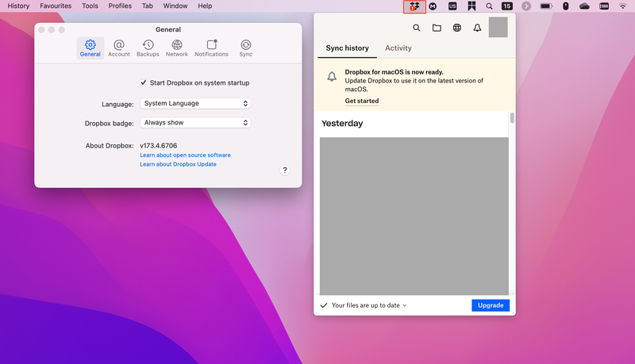Click the bookmark-shaped icon in menu bar
This screenshot has width=635, height=364.
tap(471, 6)
